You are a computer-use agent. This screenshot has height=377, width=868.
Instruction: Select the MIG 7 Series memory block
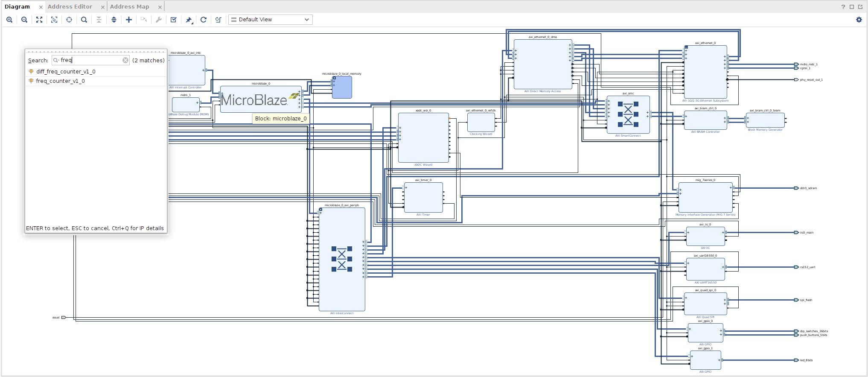coord(705,197)
